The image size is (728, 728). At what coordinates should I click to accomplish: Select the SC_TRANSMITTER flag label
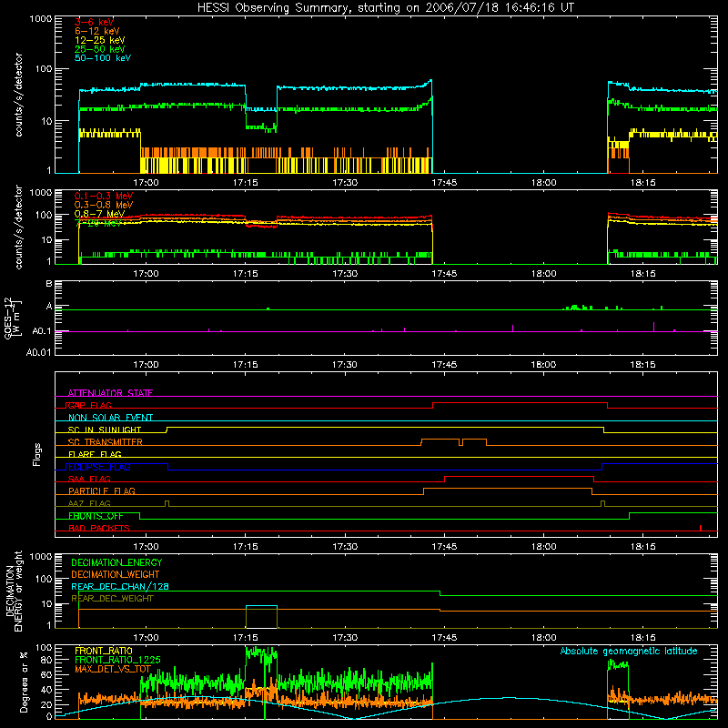pos(105,442)
